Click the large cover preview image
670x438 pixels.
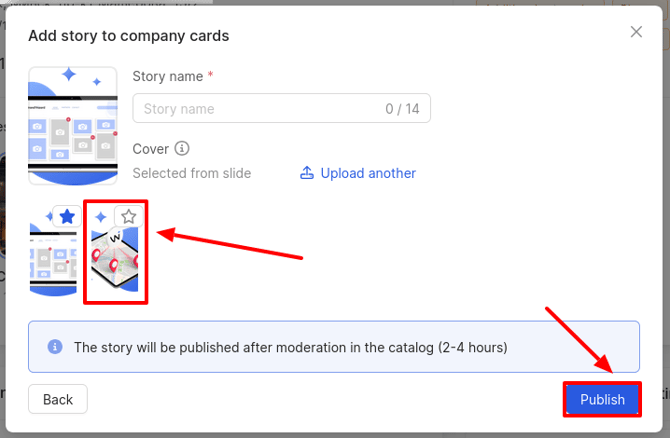pyautogui.click(x=73, y=125)
